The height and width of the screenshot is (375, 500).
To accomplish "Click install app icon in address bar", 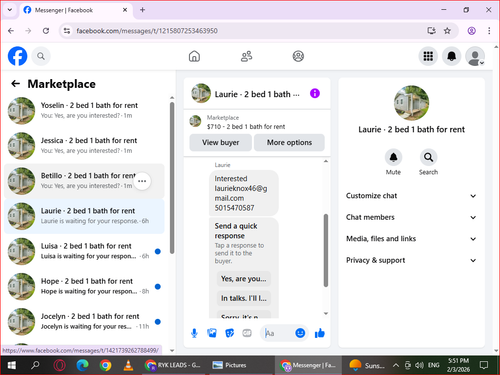I will (x=431, y=31).
